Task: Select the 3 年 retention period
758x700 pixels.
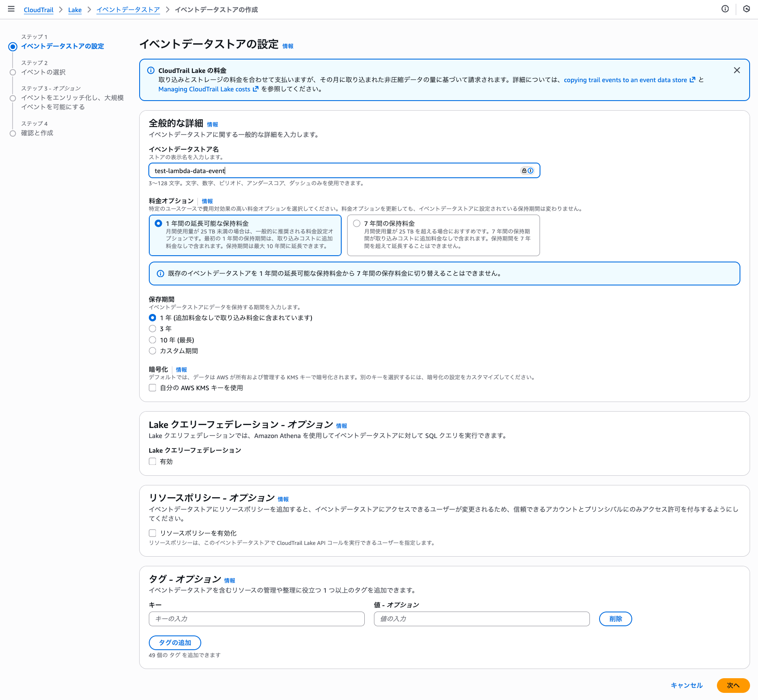Action: tap(153, 329)
